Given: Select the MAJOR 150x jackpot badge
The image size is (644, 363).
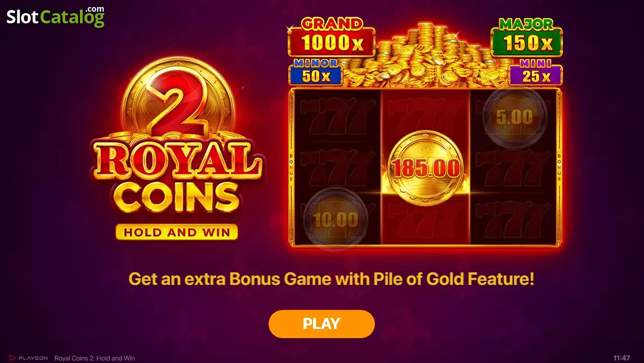Looking at the screenshot, I should (526, 37).
